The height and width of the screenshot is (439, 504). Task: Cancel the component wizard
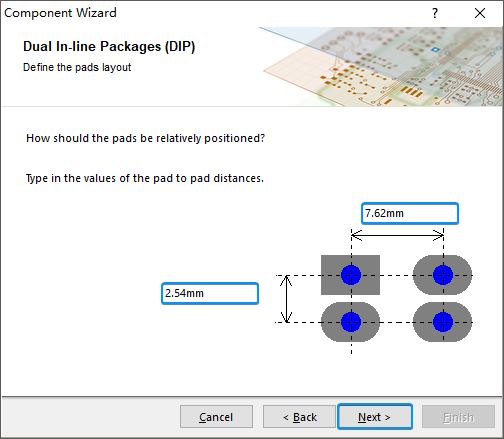click(216, 417)
